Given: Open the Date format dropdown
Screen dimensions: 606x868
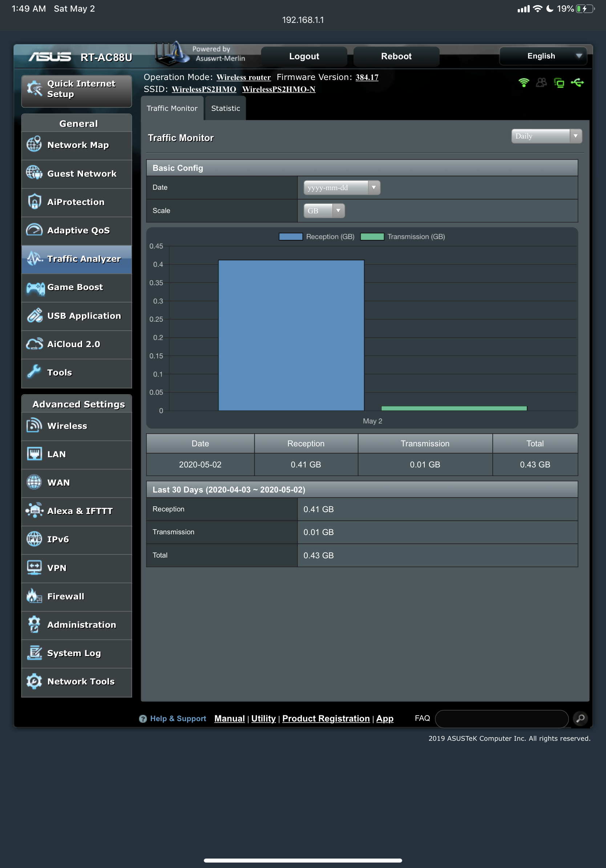Looking at the screenshot, I should 342,188.
